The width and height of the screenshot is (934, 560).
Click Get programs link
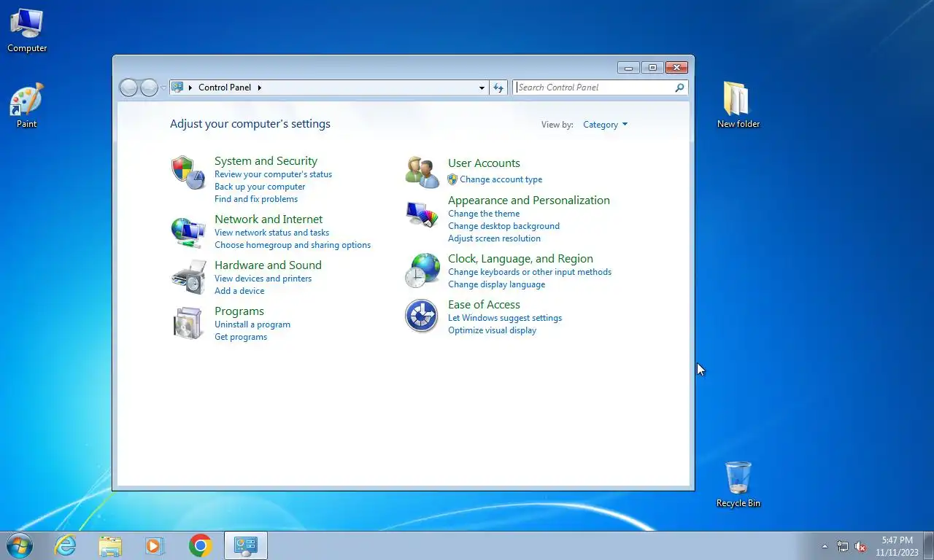[x=241, y=337]
